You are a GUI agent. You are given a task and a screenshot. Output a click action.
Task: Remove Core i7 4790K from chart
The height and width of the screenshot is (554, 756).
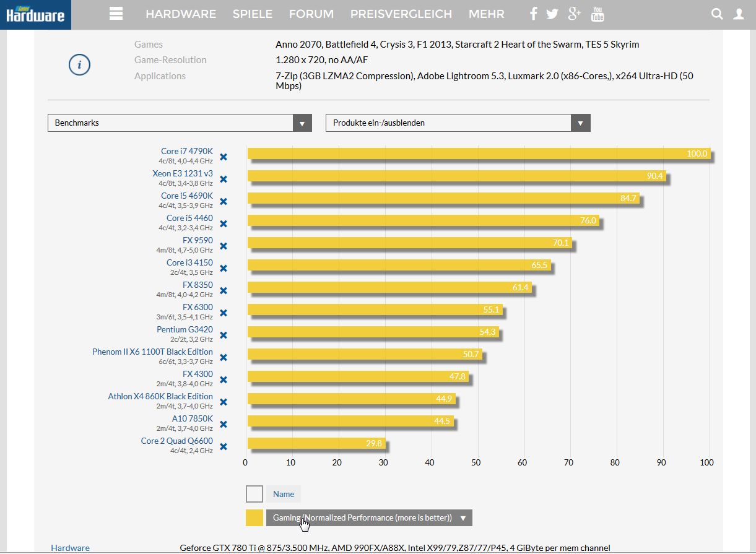(224, 157)
